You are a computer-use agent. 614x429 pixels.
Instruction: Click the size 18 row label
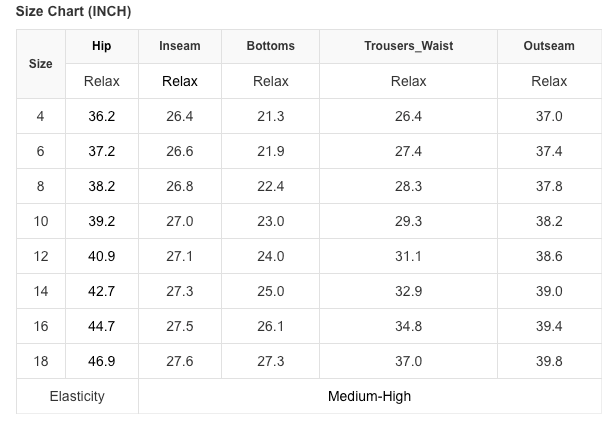41,361
